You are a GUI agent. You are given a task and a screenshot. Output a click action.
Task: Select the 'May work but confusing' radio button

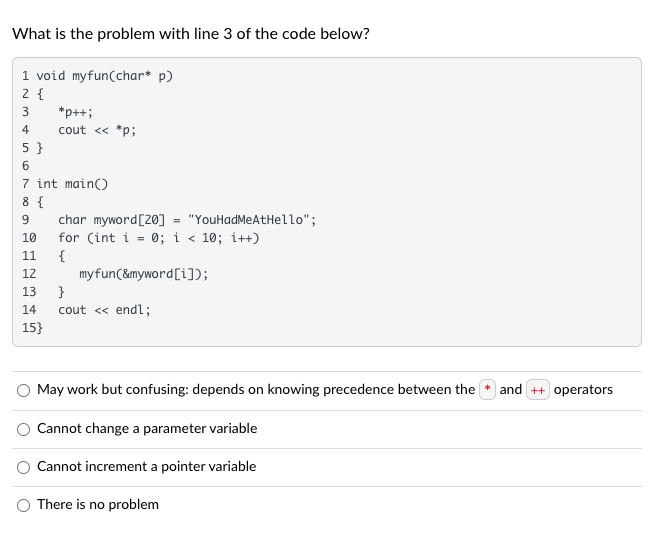click(x=23, y=390)
